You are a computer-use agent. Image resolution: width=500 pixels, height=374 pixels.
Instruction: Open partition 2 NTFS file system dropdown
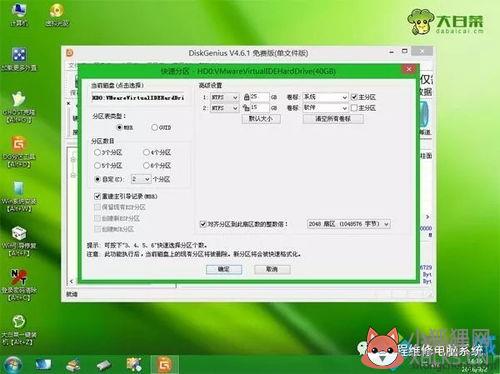click(224, 108)
